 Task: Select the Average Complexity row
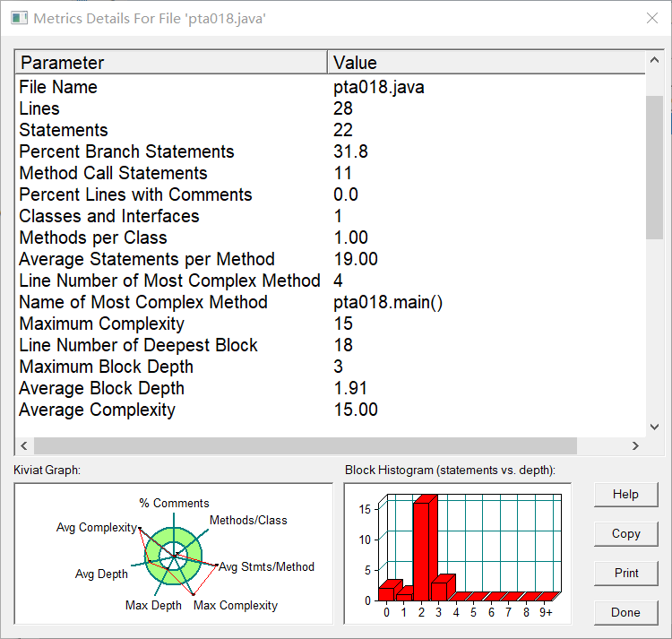[331, 410]
